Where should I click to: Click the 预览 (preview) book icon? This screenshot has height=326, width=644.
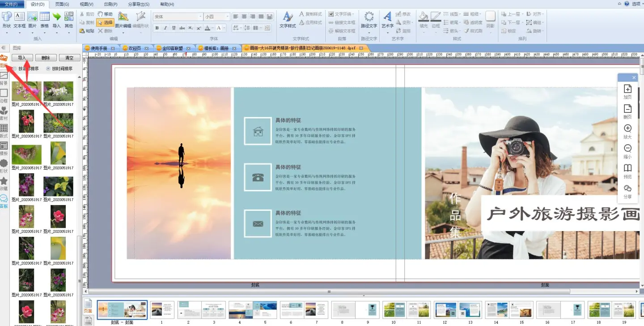coord(627,171)
